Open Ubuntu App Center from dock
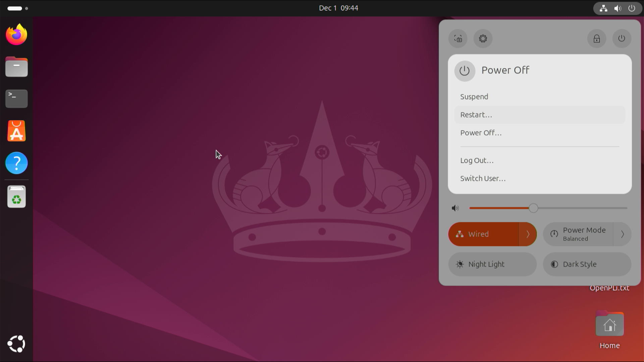 (16, 131)
